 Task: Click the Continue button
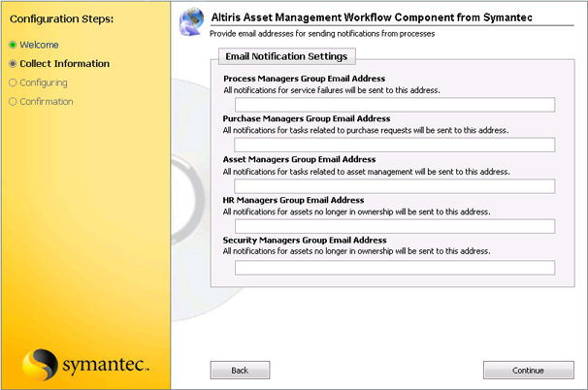[x=529, y=371]
